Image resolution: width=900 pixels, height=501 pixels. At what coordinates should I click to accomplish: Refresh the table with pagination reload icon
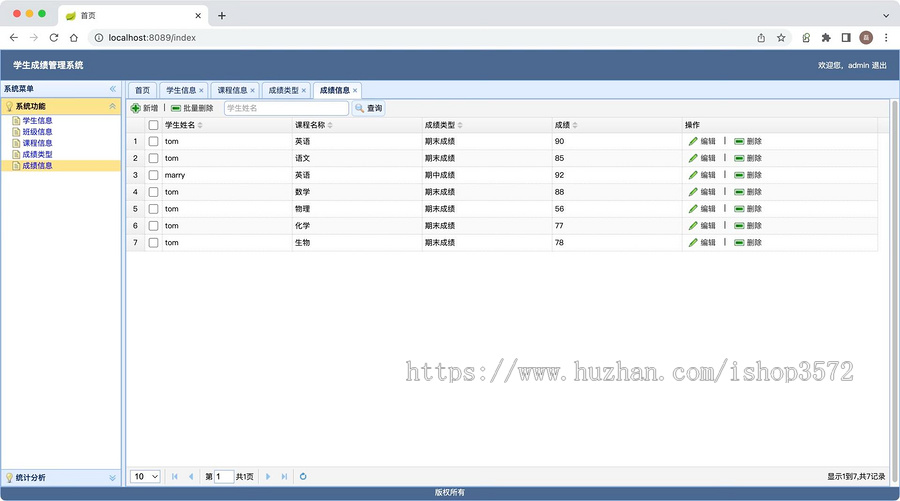303,476
